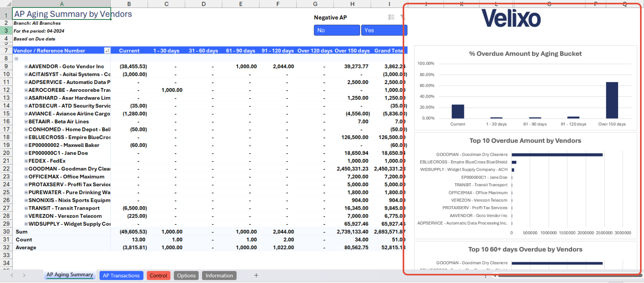Viewport: 644px width, 283px height.
Task: Toggle the No option in Negative AP
Action: pos(337,30)
